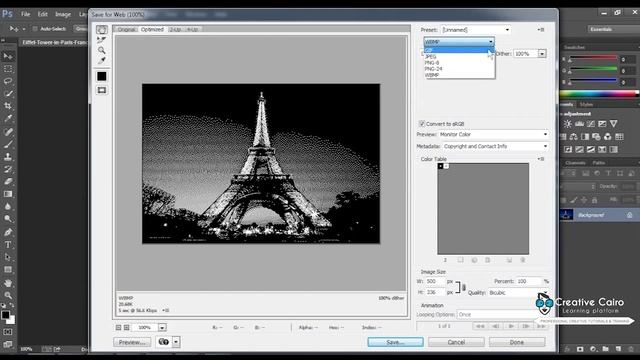This screenshot has width=640, height=360.
Task: Click the Dither 100% input field
Action: tap(526, 53)
